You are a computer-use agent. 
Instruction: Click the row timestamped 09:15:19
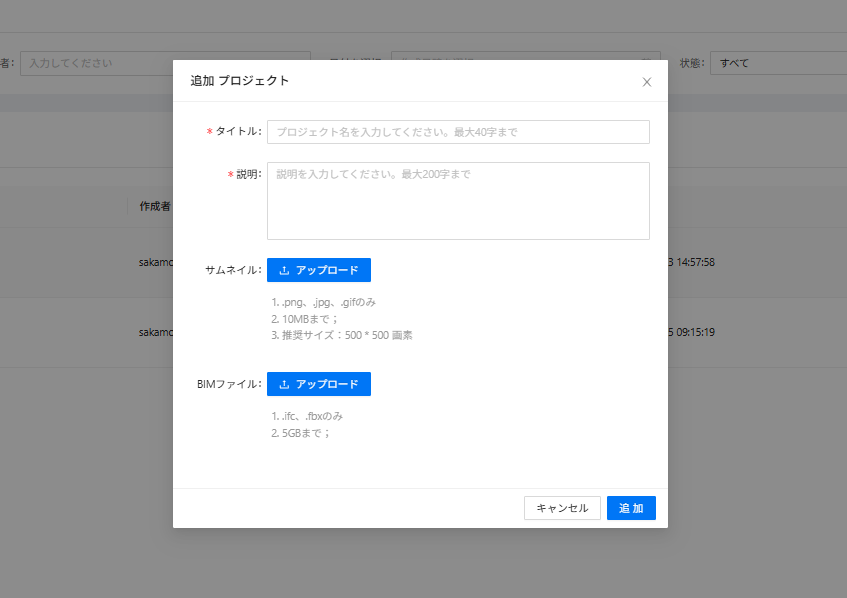690,332
